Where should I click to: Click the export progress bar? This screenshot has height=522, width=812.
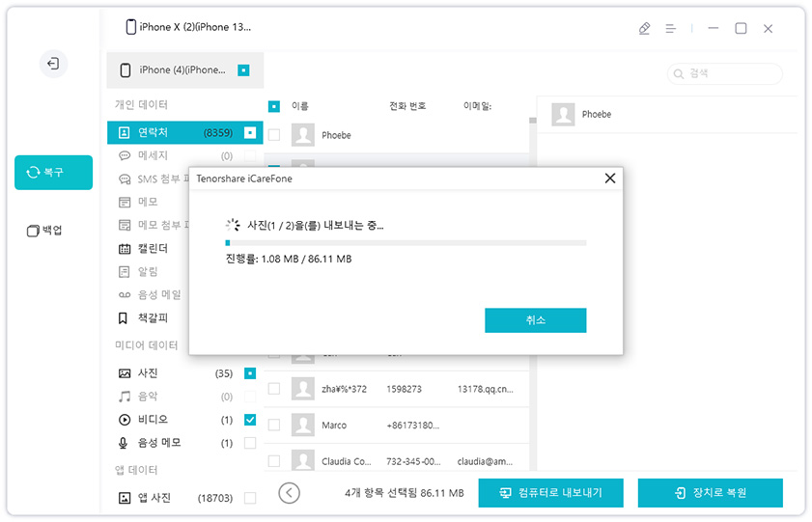click(406, 242)
